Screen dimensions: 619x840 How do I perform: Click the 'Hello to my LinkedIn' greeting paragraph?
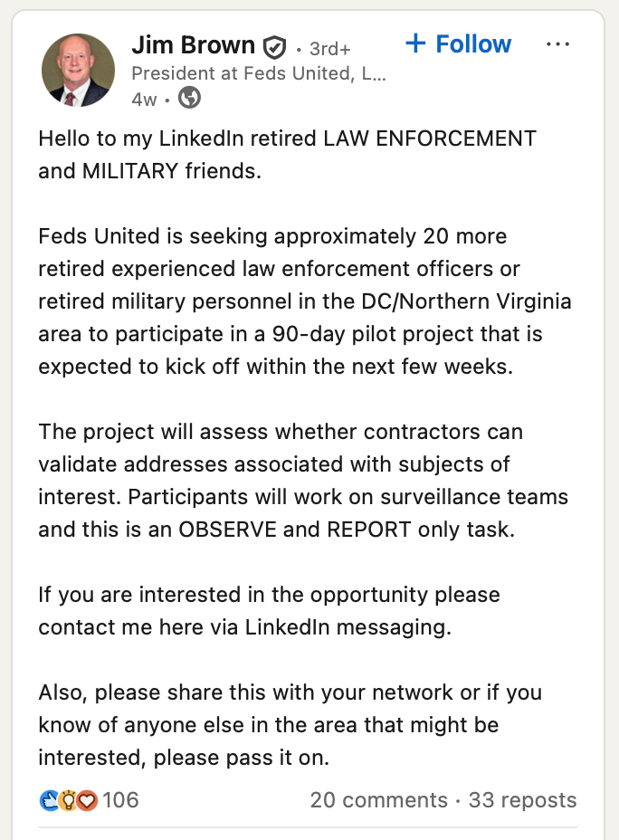pos(287,155)
